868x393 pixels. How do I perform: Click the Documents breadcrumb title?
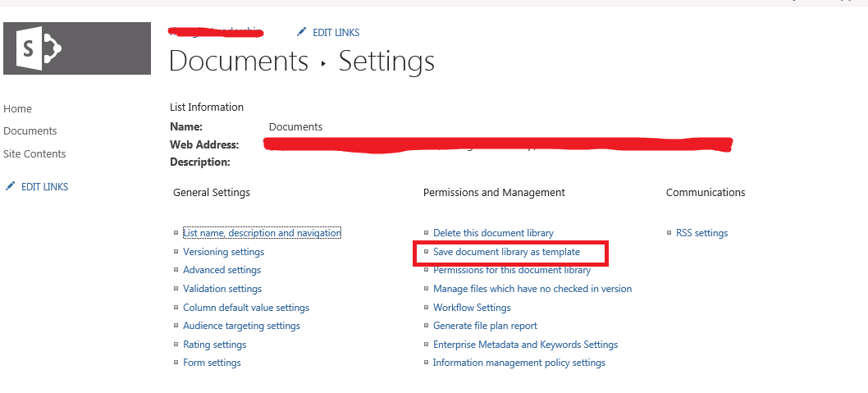(238, 61)
